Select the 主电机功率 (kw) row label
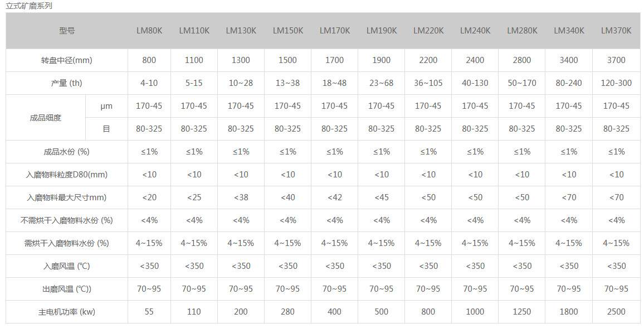This screenshot has height=328, width=644. (66, 312)
